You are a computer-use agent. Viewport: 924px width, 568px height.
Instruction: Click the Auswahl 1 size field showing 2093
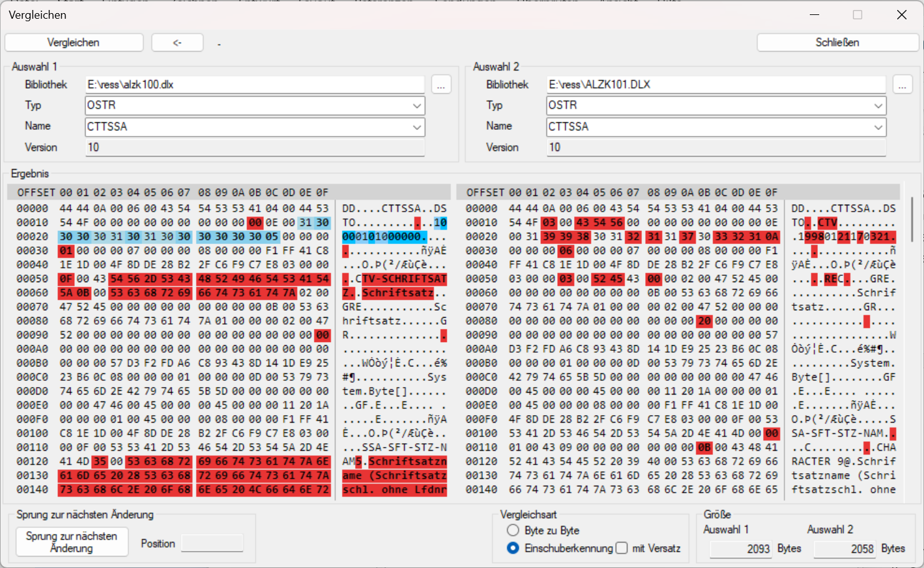(x=741, y=549)
